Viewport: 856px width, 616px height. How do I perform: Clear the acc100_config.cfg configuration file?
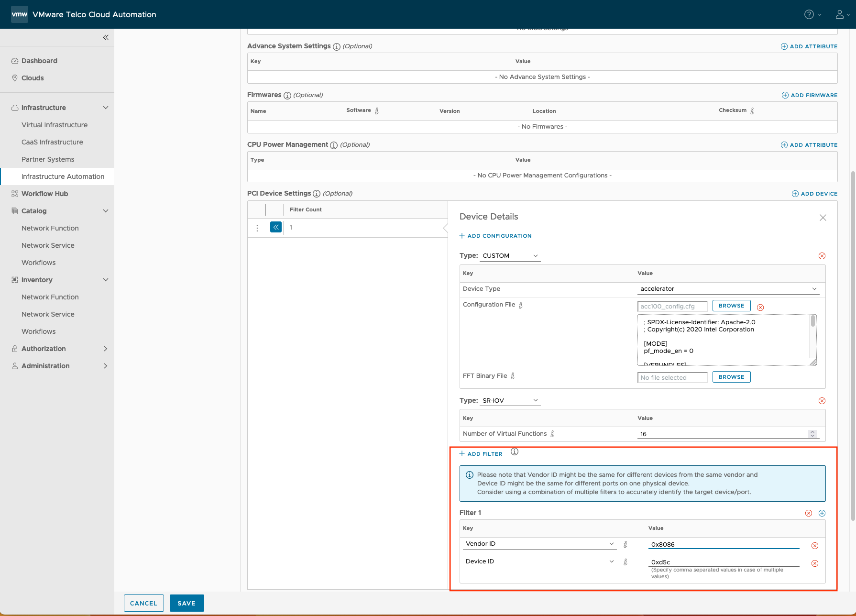pyautogui.click(x=760, y=308)
